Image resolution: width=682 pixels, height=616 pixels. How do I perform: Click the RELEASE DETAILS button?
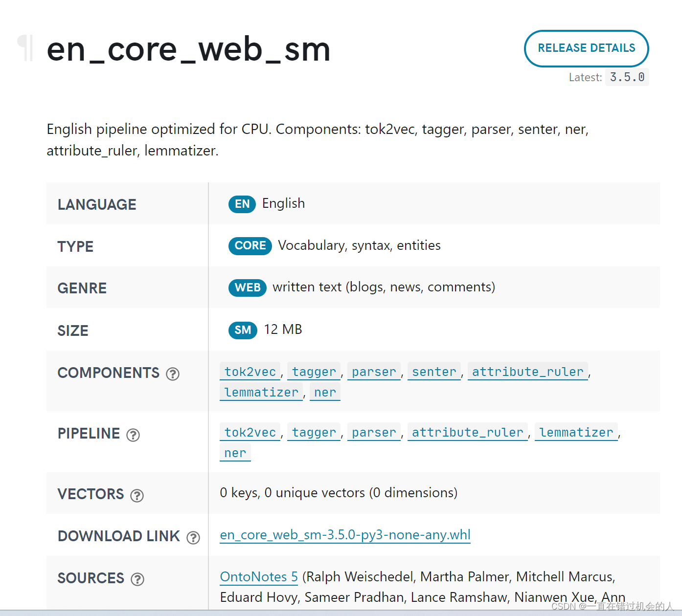pyautogui.click(x=586, y=48)
